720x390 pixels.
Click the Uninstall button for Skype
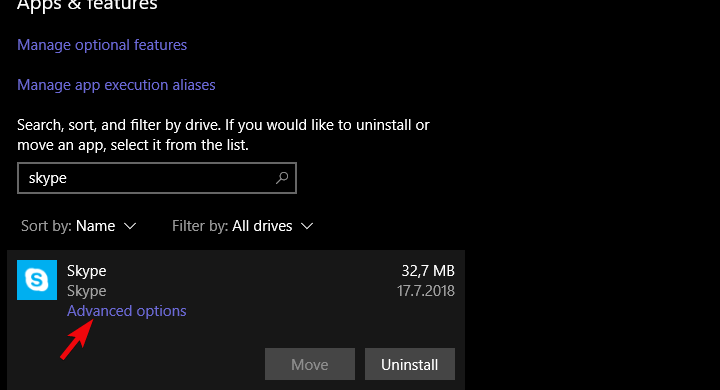tap(410, 364)
